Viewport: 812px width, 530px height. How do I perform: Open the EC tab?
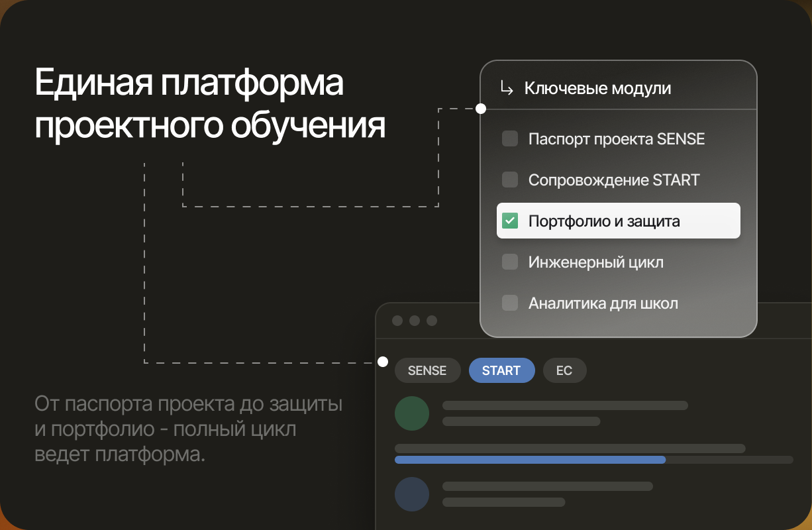click(x=564, y=370)
